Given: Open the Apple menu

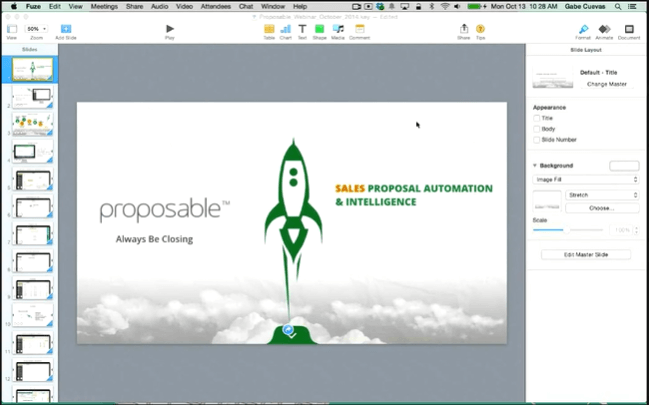Looking at the screenshot, I should coord(14,6).
